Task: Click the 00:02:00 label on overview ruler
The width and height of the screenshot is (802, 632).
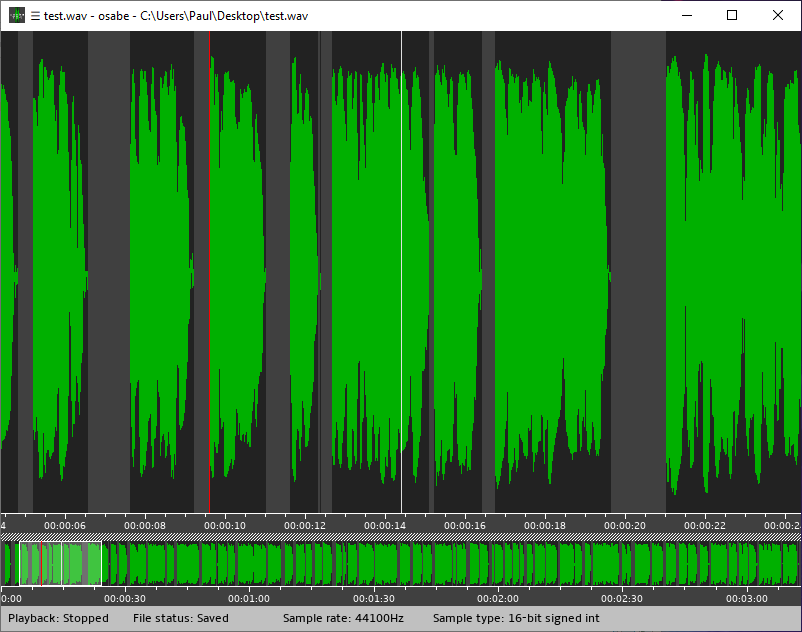Action: click(498, 599)
